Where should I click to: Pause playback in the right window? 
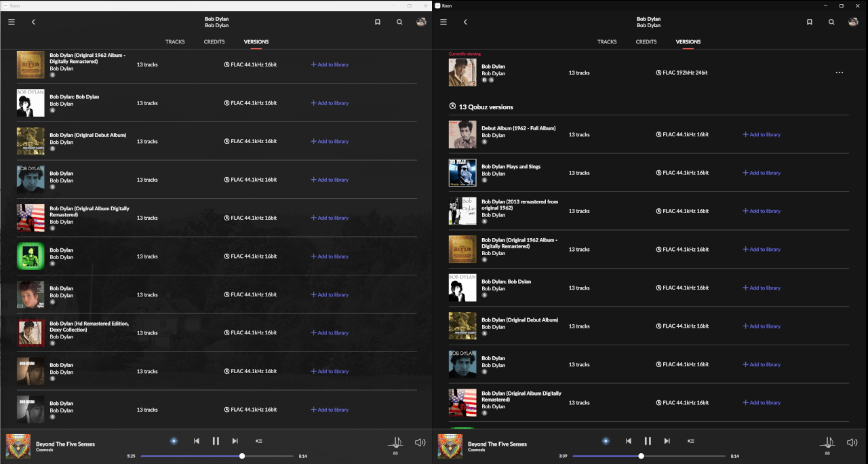(x=648, y=441)
